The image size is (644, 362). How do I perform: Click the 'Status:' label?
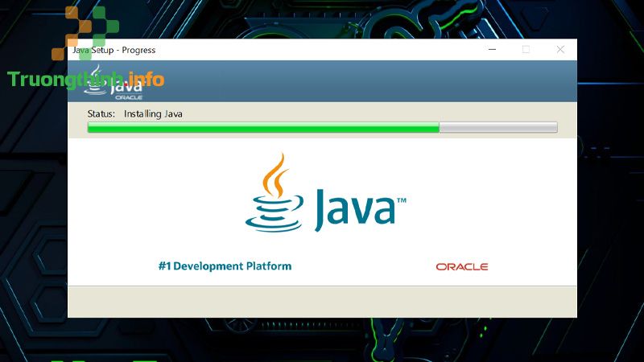pyautogui.click(x=101, y=113)
